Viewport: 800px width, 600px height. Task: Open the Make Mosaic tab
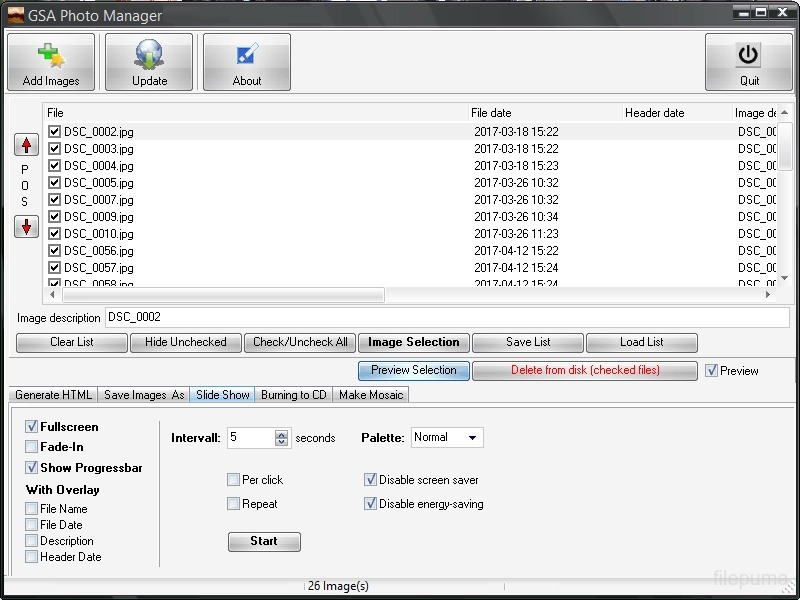[x=371, y=395]
